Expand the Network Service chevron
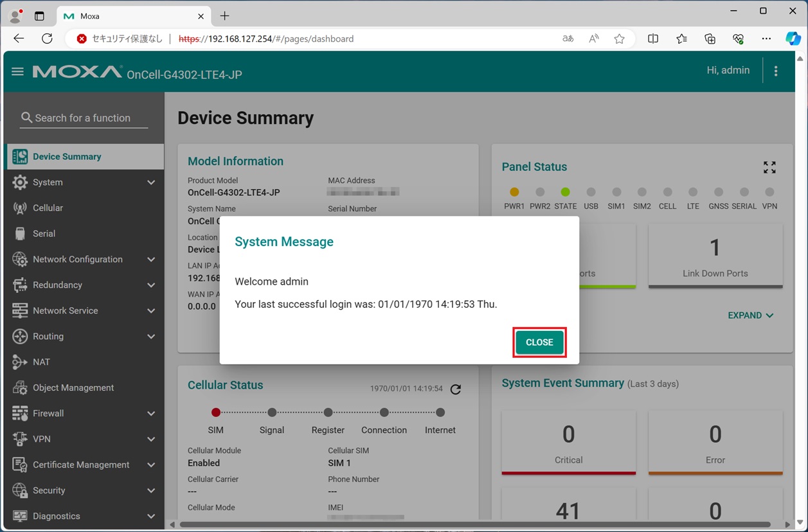 coord(151,311)
